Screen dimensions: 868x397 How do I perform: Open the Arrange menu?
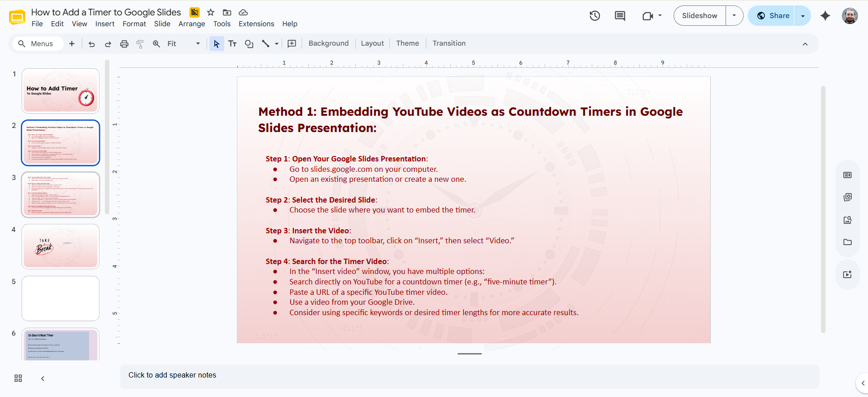pyautogui.click(x=192, y=24)
